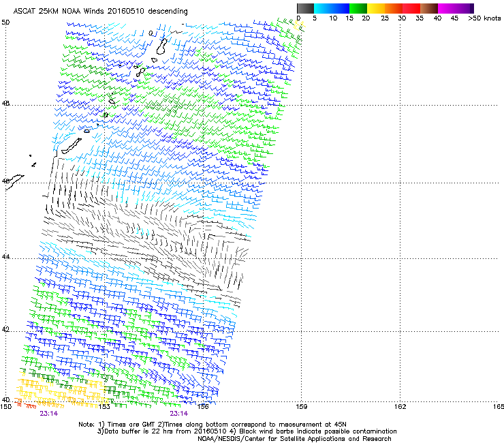Click latitude label 42
The width and height of the screenshot is (504, 443).
5,330
